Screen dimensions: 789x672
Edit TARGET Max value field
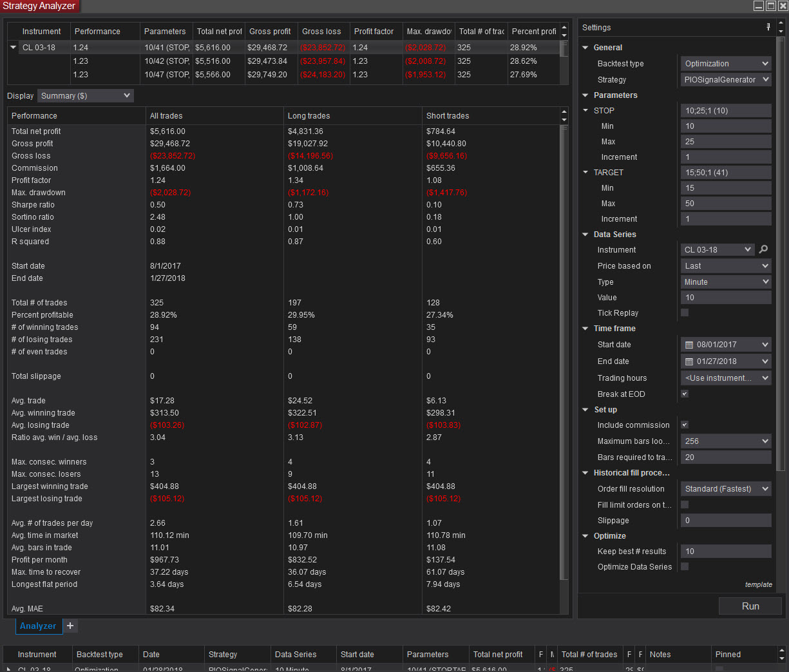(x=726, y=204)
